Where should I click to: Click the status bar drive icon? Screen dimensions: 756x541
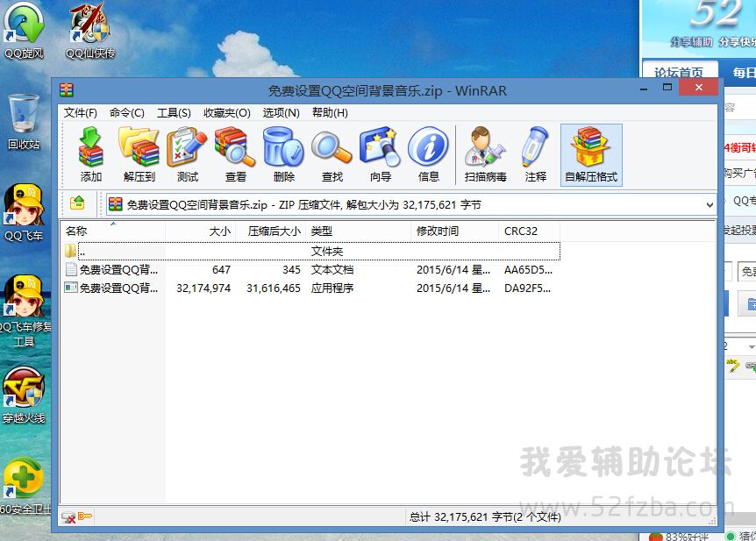click(x=68, y=517)
